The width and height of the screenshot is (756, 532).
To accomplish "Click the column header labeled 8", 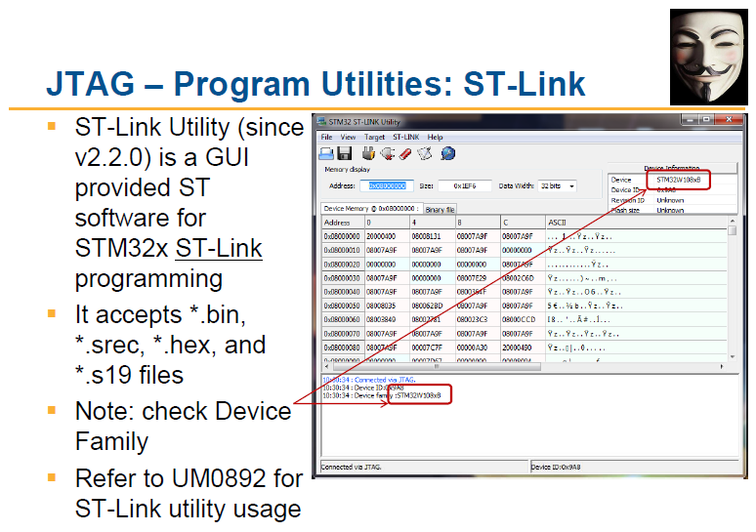I will (x=478, y=223).
